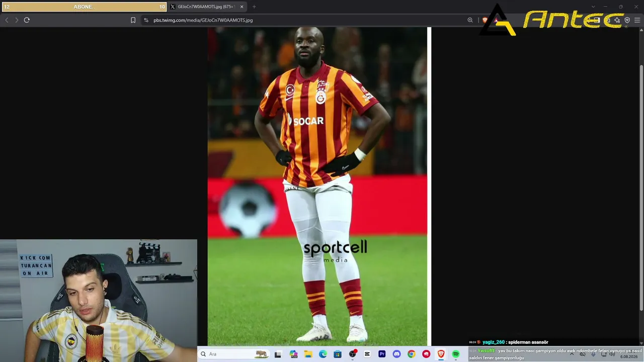644x362 pixels.
Task: Open Microsoft Store from taskbar
Action: [338, 354]
